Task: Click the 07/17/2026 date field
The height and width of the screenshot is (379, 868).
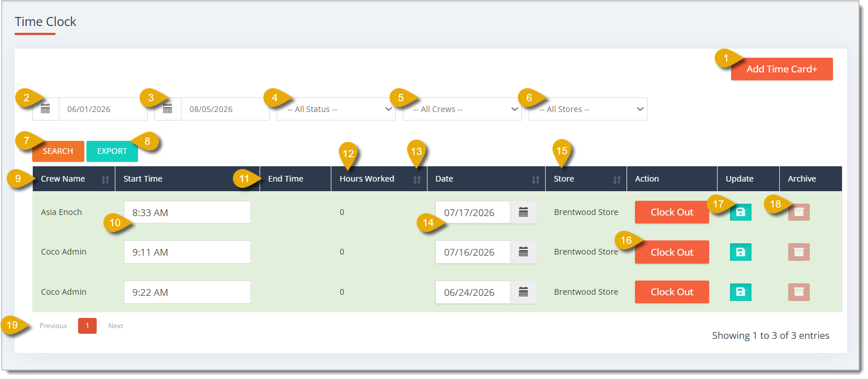Action: 473,213
